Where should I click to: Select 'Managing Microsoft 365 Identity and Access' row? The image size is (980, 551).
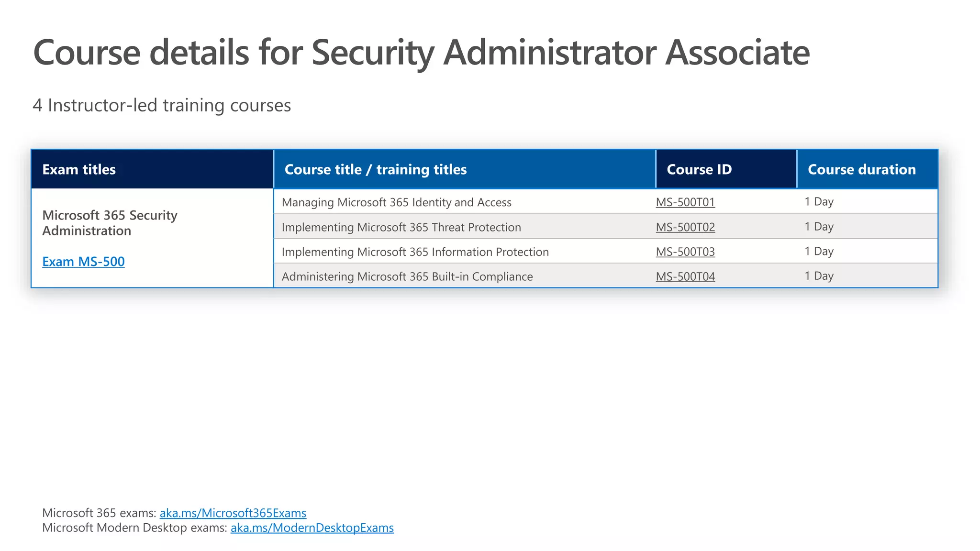point(605,201)
